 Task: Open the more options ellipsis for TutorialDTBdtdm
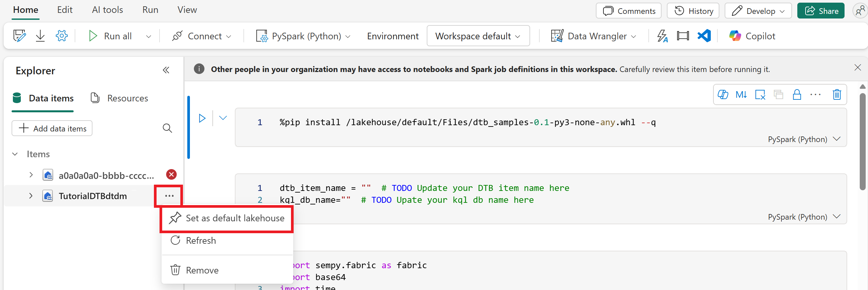[x=169, y=196]
